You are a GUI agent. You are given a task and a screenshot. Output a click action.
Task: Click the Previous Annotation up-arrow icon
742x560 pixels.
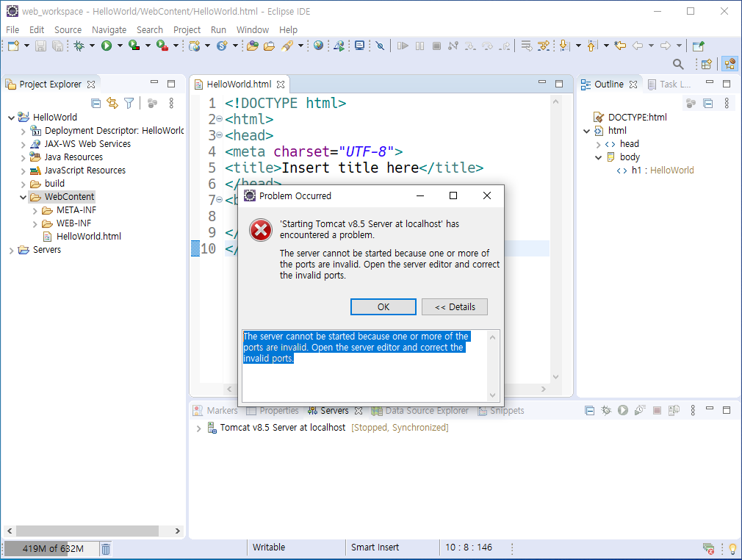(591, 46)
